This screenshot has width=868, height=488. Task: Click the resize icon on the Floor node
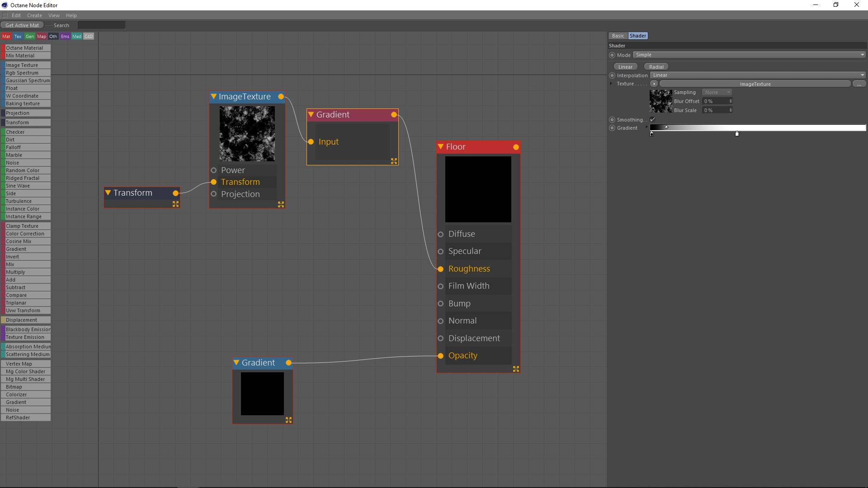(516, 369)
